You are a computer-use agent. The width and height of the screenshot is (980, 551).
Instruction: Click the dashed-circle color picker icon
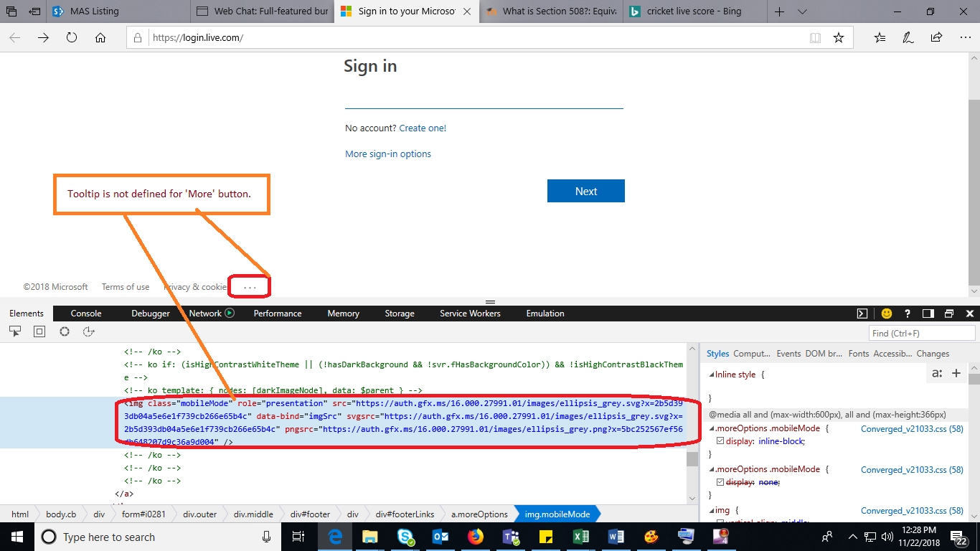[x=64, y=331]
